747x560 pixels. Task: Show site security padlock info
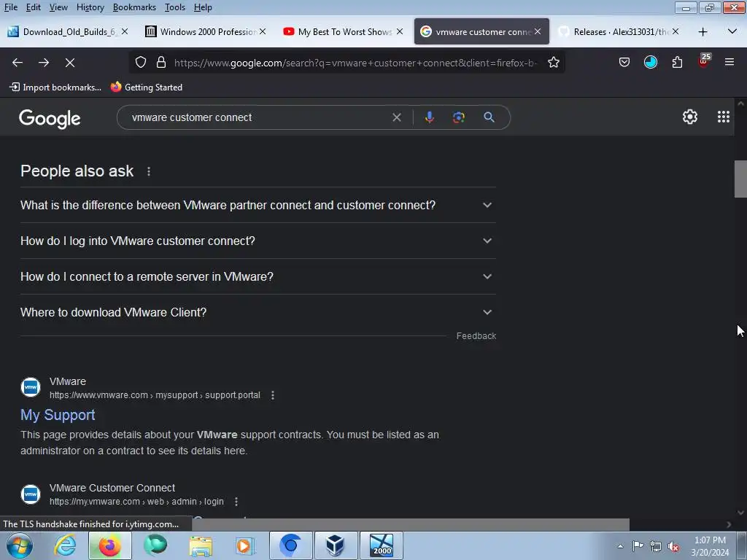(x=161, y=63)
